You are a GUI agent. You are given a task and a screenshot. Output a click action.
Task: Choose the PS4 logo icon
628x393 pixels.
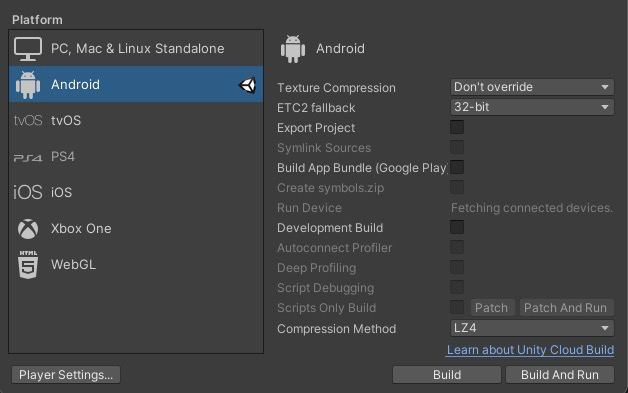pyautogui.click(x=28, y=158)
